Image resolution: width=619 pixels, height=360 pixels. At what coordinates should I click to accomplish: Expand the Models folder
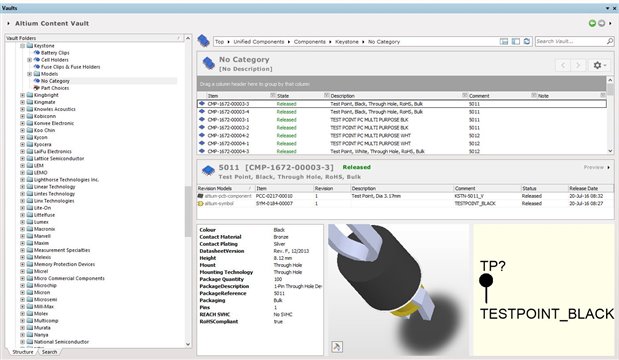(x=30, y=74)
